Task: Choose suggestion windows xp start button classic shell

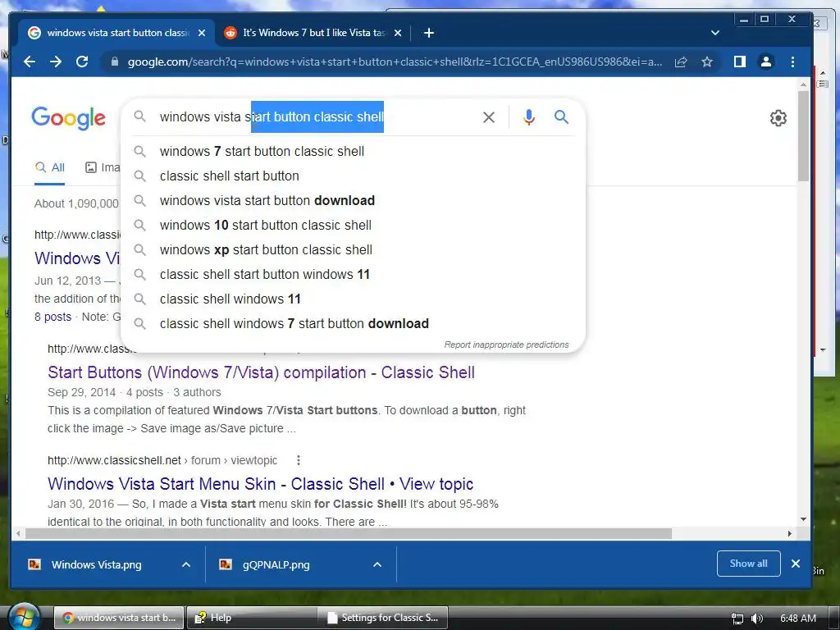Action: click(x=353, y=250)
